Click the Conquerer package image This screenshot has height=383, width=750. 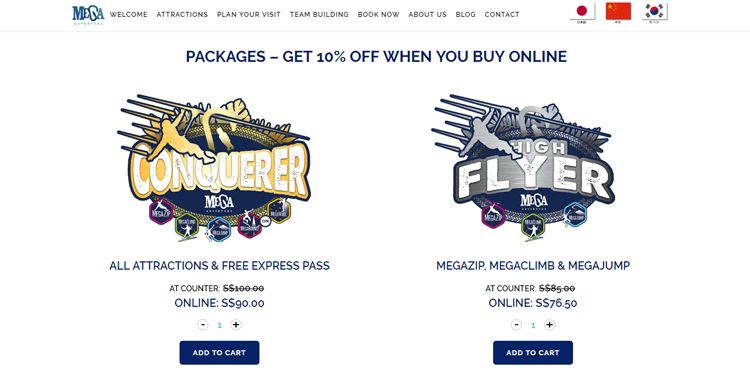point(214,168)
